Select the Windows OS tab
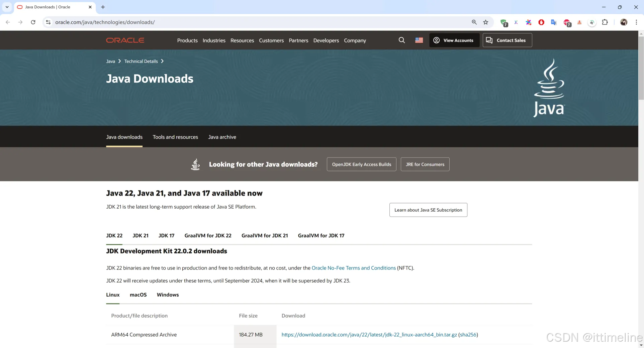 click(x=168, y=295)
